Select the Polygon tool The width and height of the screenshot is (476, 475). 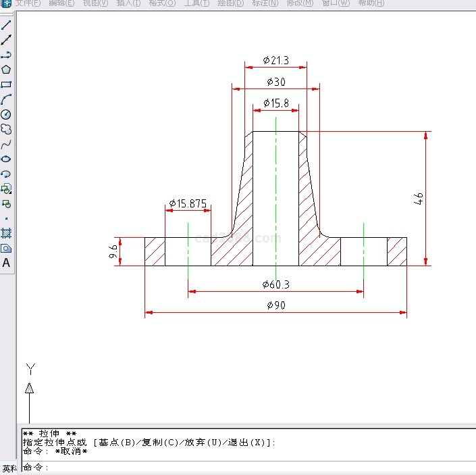tap(6, 70)
